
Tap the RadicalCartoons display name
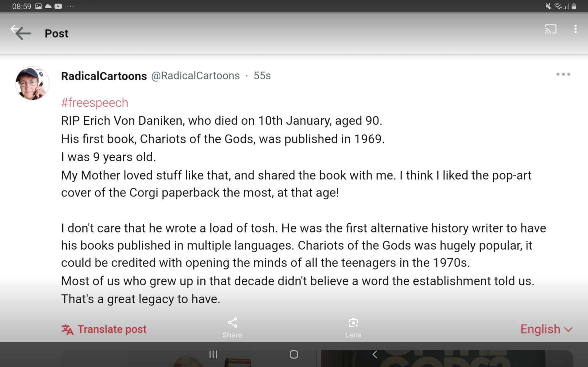click(x=104, y=76)
